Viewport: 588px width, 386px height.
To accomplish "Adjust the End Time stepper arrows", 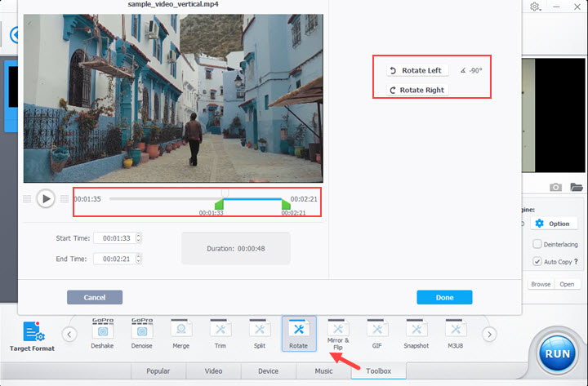I will point(138,259).
